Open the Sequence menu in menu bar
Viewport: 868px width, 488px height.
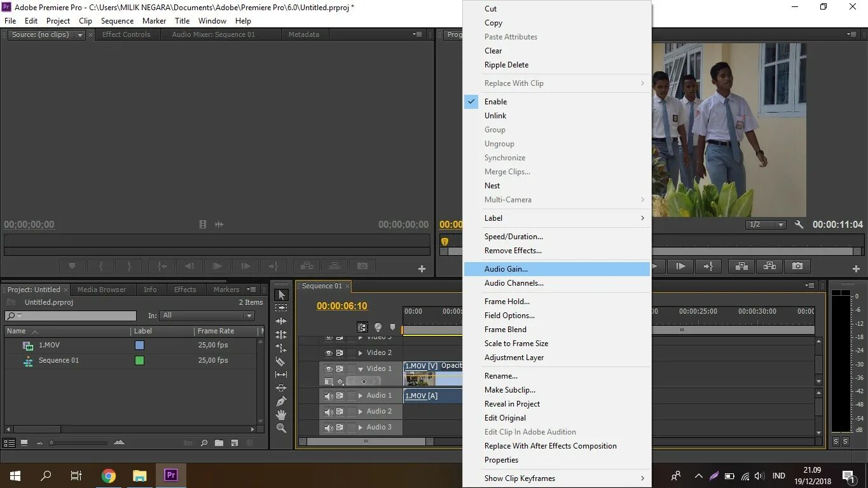[x=117, y=21]
